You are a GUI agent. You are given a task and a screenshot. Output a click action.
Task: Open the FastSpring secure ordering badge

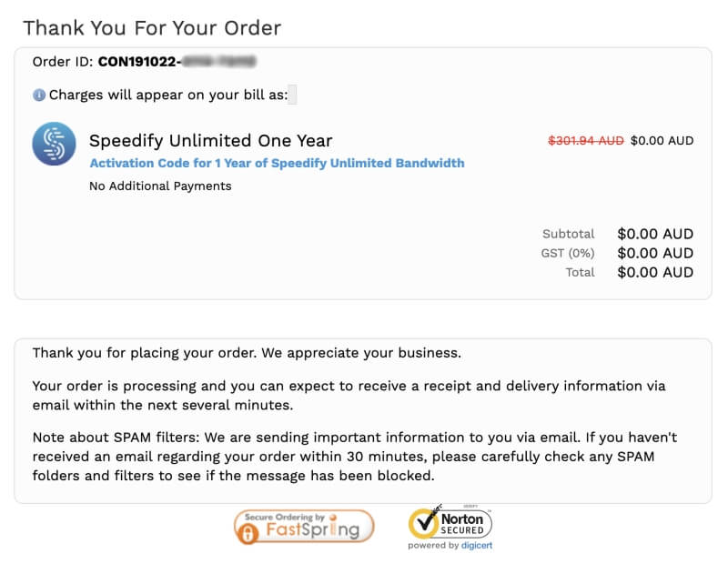click(304, 527)
